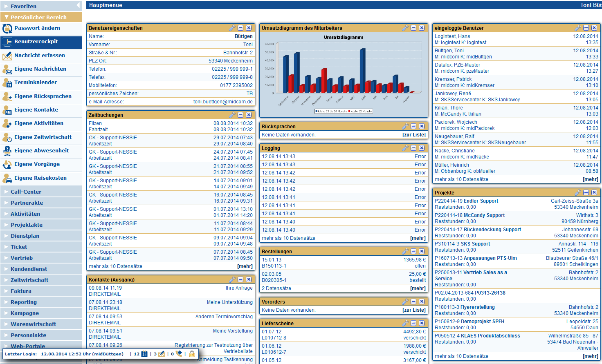Image resolution: width=602 pixels, height=364 pixels.
Task: Minimize the Logging panel
Action: 413,148
